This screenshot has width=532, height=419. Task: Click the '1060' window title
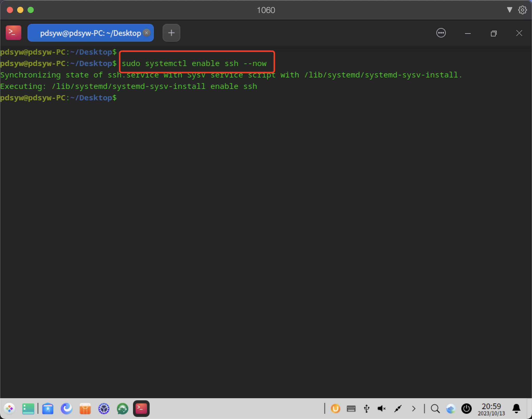(266, 10)
